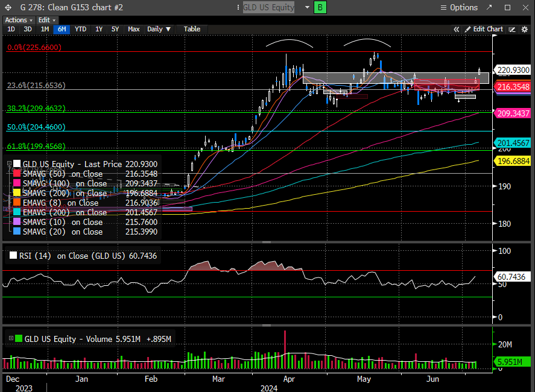
Task: Click the EMAVG (8) on Close legend row
Action: (85, 203)
